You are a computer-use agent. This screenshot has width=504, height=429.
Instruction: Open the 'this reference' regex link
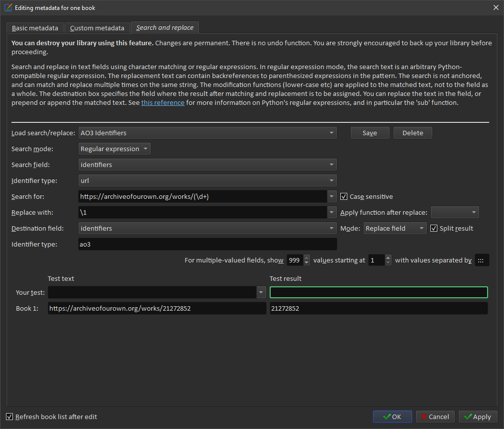coord(163,103)
